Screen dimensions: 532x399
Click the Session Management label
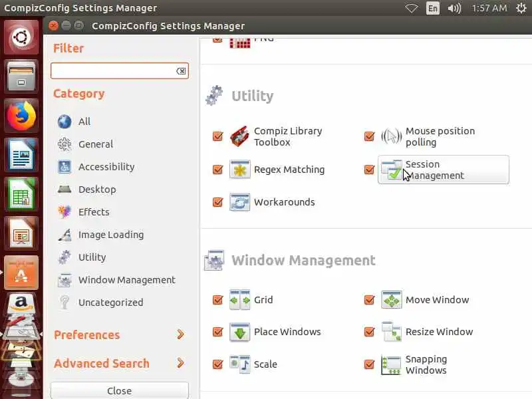click(435, 170)
